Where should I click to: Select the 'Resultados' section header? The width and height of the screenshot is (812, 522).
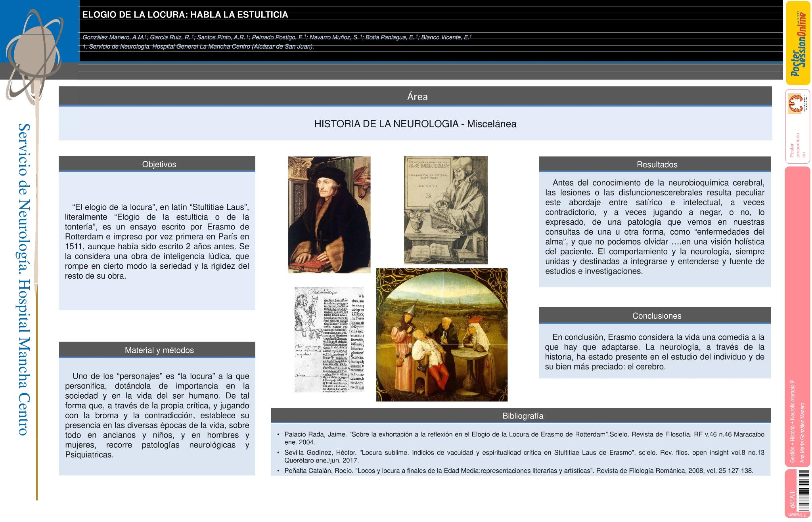pyautogui.click(x=655, y=164)
